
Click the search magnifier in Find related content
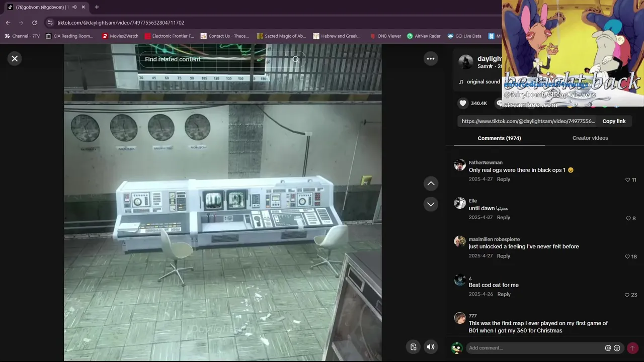click(x=296, y=59)
